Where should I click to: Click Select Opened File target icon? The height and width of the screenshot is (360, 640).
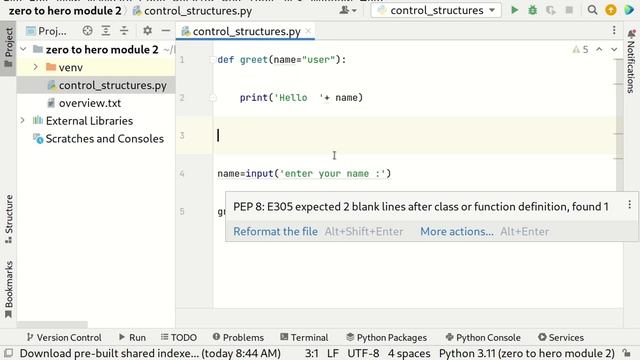87,31
